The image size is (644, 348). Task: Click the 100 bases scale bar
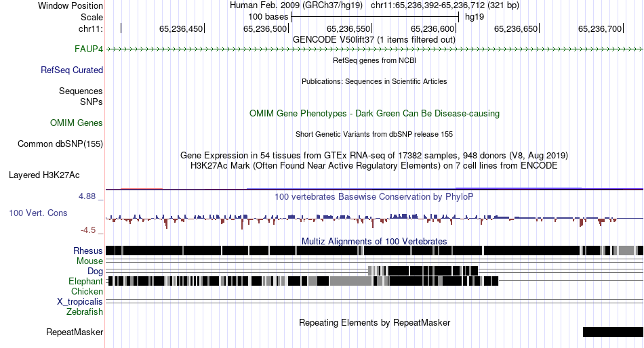pos(375,17)
